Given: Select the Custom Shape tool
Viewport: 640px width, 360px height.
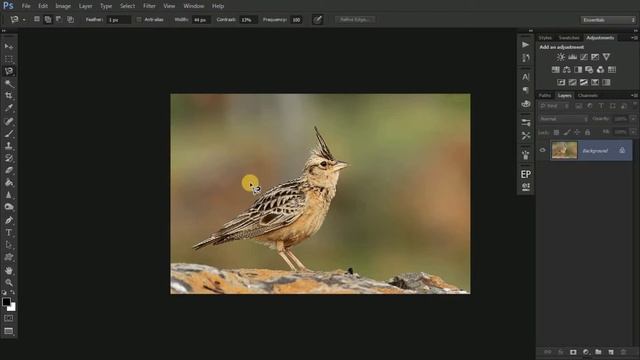Looking at the screenshot, I should [9, 257].
